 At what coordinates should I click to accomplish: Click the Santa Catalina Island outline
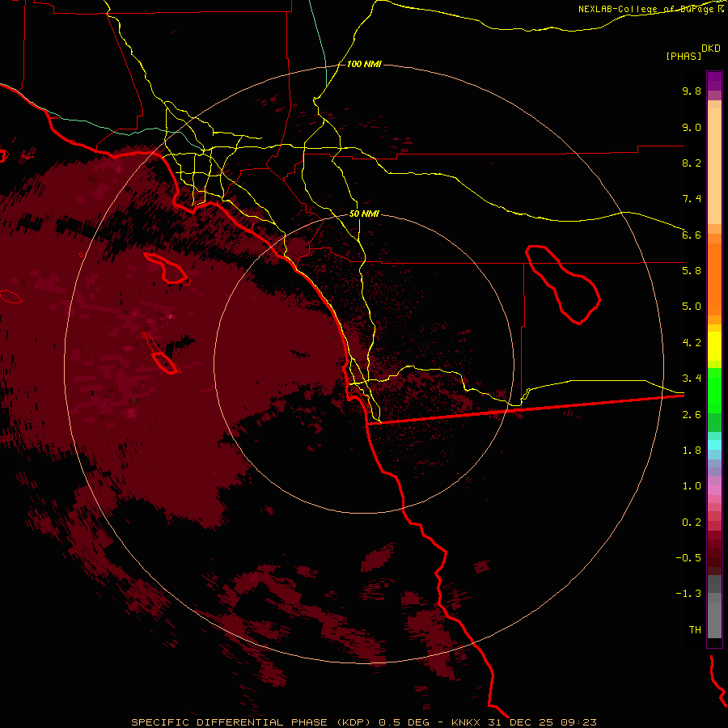click(x=167, y=268)
